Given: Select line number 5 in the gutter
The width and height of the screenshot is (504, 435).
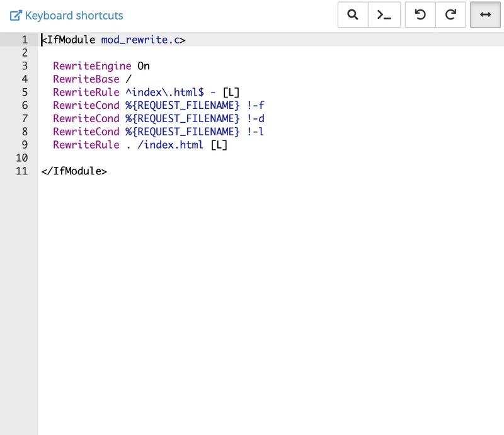Looking at the screenshot, I should [25, 93].
